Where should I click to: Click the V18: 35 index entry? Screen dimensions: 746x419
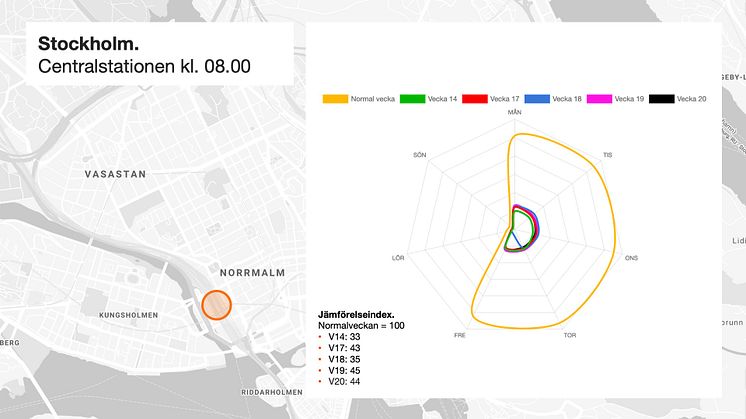click(x=344, y=359)
